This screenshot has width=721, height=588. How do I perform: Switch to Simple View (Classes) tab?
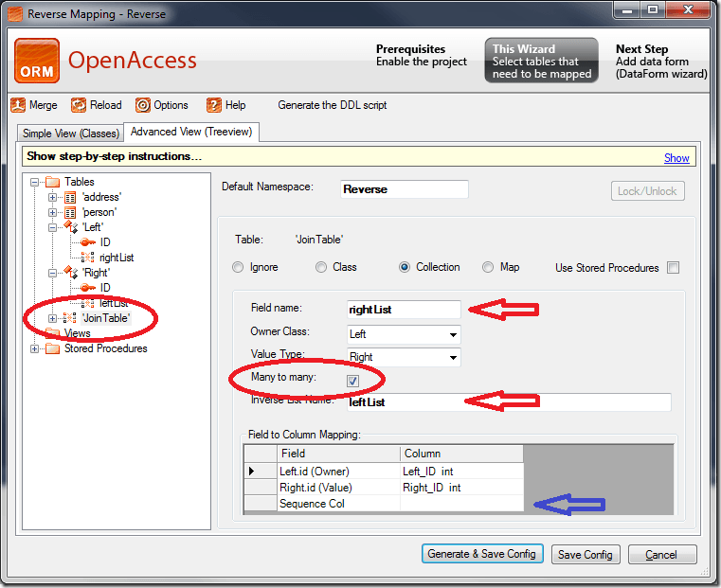click(71, 134)
